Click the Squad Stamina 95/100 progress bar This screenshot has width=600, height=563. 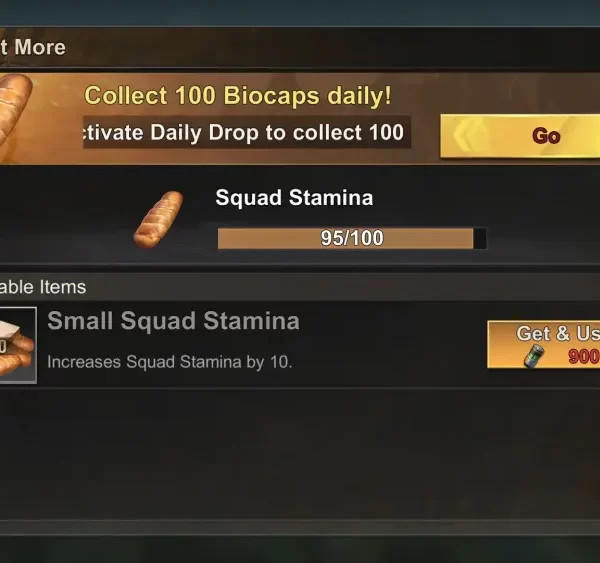[352, 238]
